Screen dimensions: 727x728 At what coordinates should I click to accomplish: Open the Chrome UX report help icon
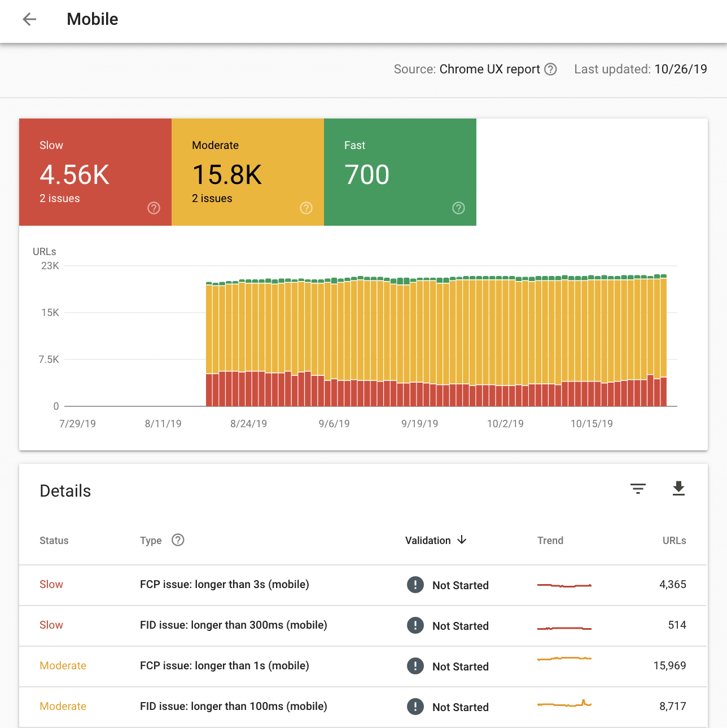[x=550, y=69]
